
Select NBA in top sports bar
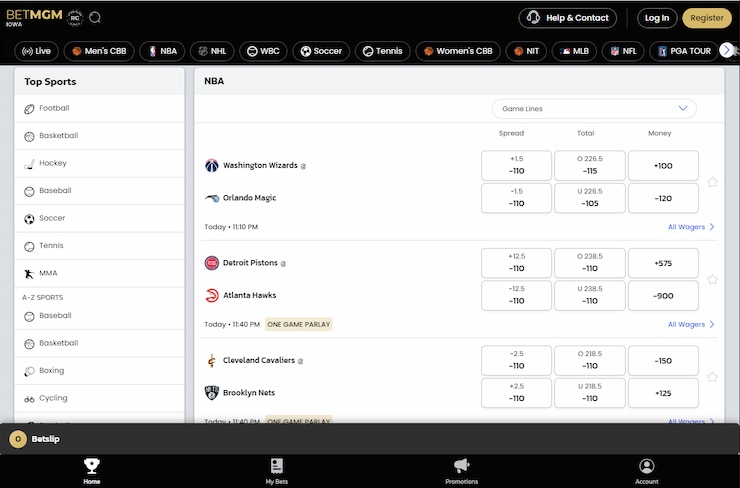click(x=163, y=51)
